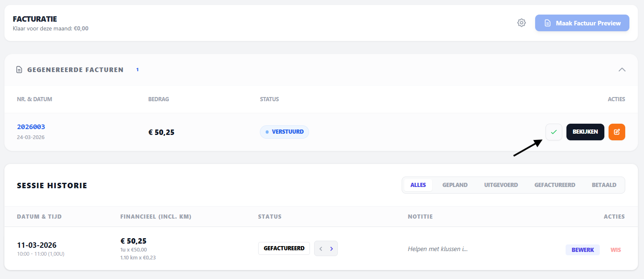The width and height of the screenshot is (644, 279).
Task: Click the orange edit invoice icon
Action: tap(616, 132)
